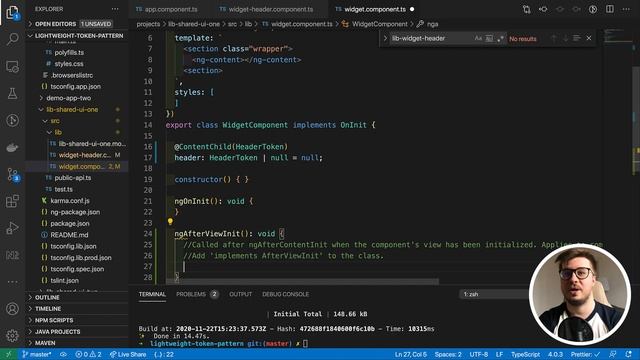
Task: Click WidgetComponent in breadcrumb
Action: (x=380, y=24)
